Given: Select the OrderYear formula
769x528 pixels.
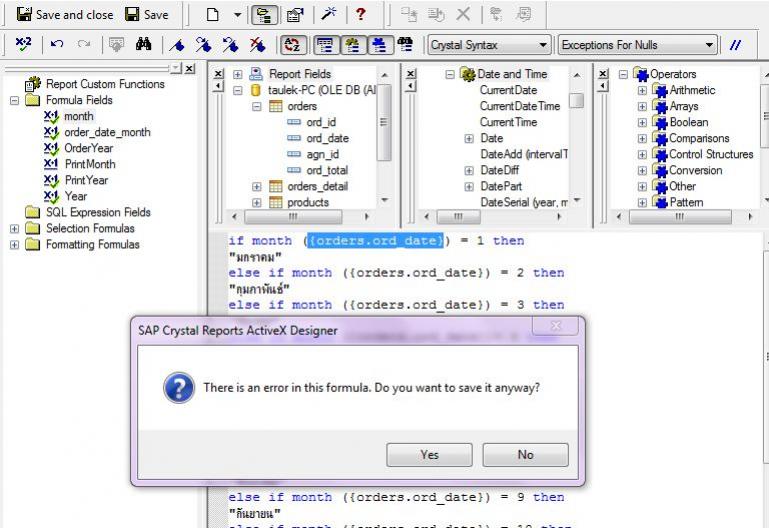Looking at the screenshot, I should pyautogui.click(x=88, y=148).
